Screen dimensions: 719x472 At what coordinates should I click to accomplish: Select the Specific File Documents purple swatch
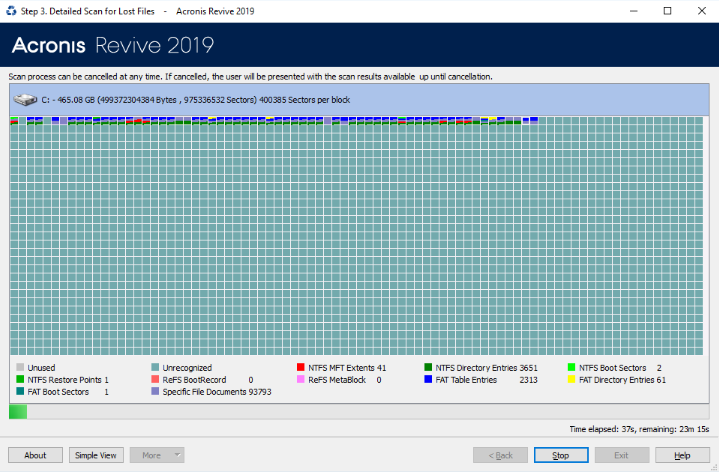coord(155,391)
